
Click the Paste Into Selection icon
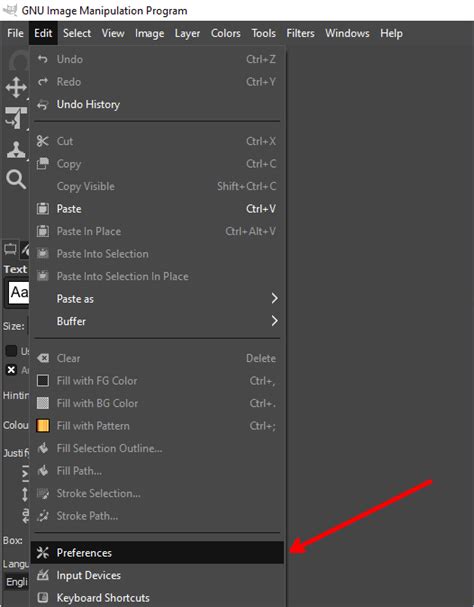point(43,254)
